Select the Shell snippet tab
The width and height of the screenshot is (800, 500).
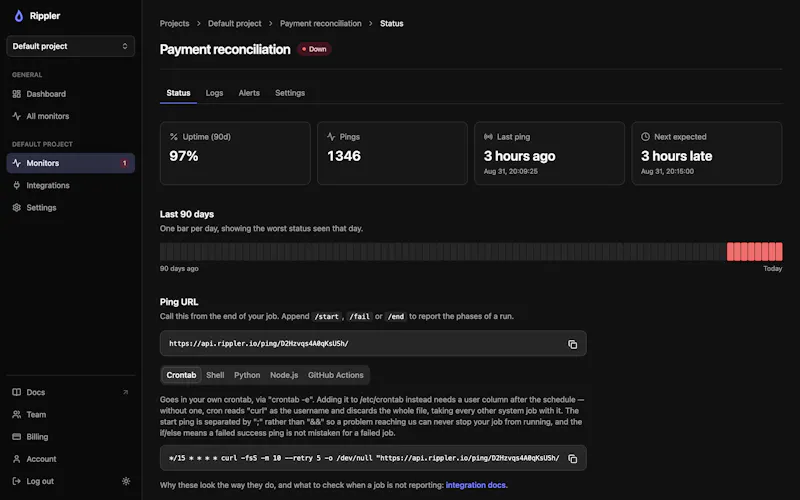point(215,375)
